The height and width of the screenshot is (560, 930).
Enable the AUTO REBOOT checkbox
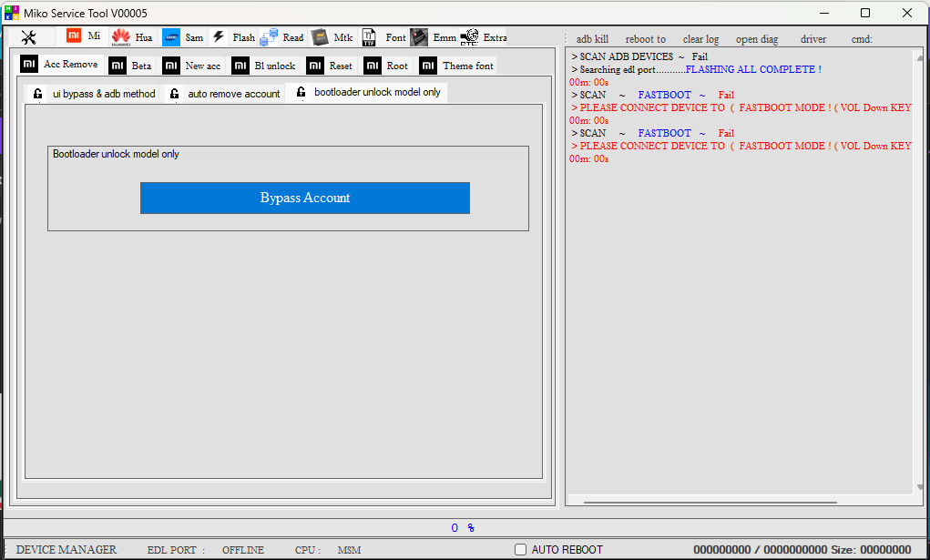click(519, 549)
